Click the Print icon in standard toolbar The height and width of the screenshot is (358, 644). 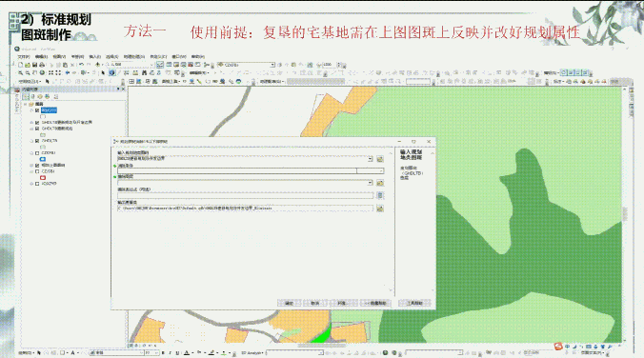click(42, 65)
